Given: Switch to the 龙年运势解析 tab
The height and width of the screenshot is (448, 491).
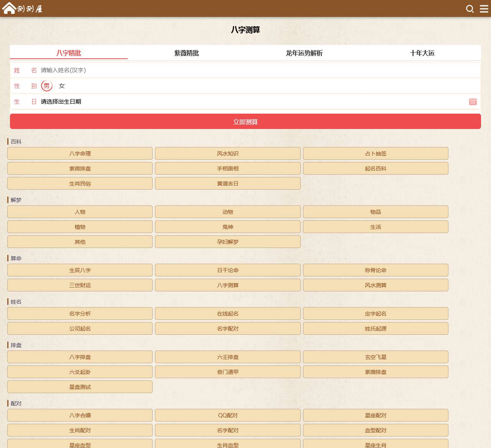Looking at the screenshot, I should coord(304,53).
